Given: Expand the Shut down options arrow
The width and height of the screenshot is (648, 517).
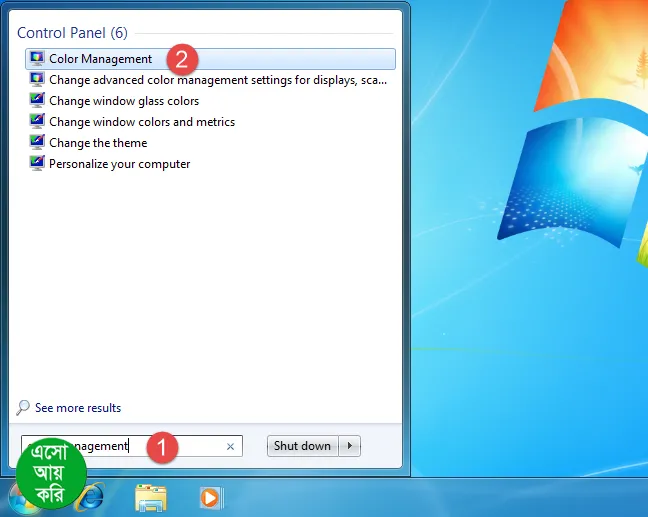Looking at the screenshot, I should [350, 446].
